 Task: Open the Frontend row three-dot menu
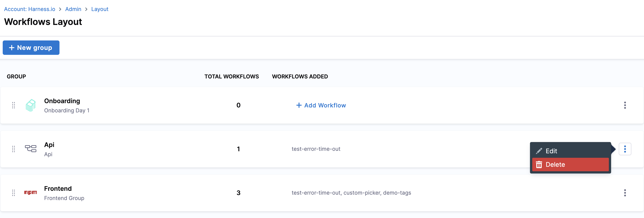(x=625, y=193)
